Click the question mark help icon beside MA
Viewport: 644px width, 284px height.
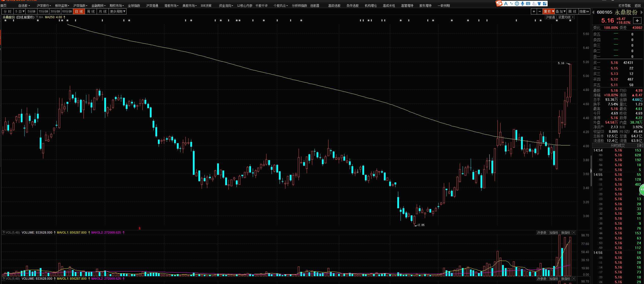[x=37, y=17]
